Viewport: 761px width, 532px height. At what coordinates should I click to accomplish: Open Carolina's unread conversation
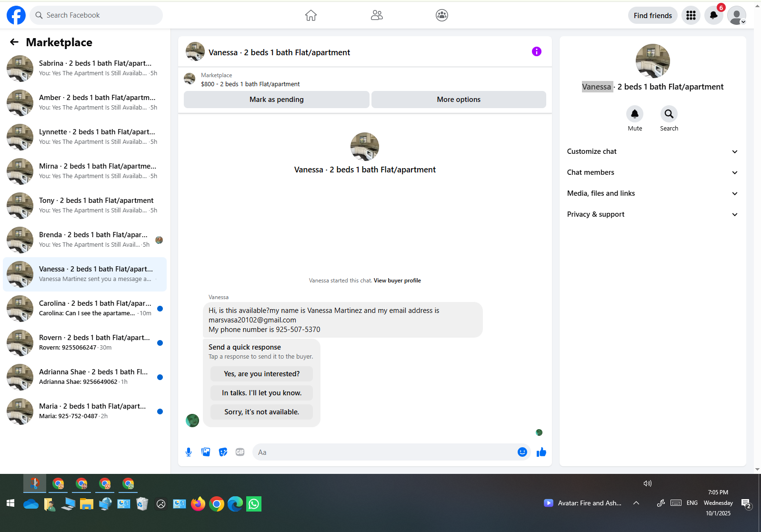point(85,309)
